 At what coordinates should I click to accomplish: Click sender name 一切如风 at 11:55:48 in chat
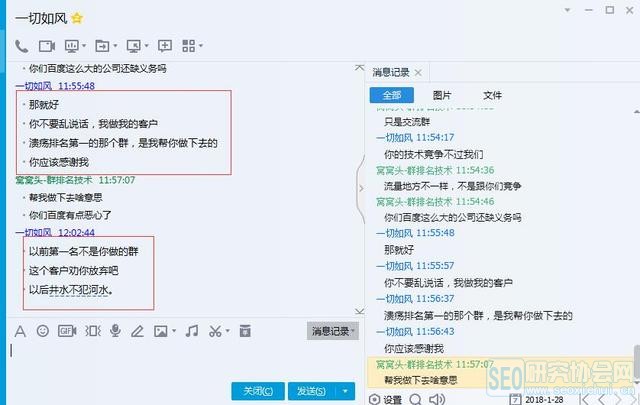34,86
